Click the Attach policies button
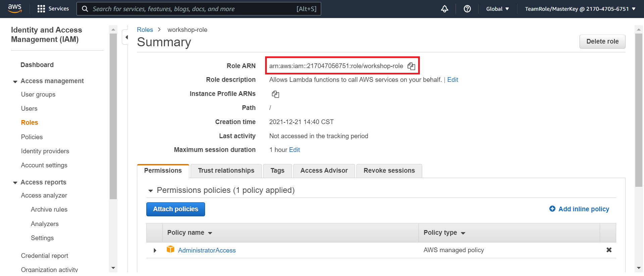644x276 pixels. click(x=176, y=209)
